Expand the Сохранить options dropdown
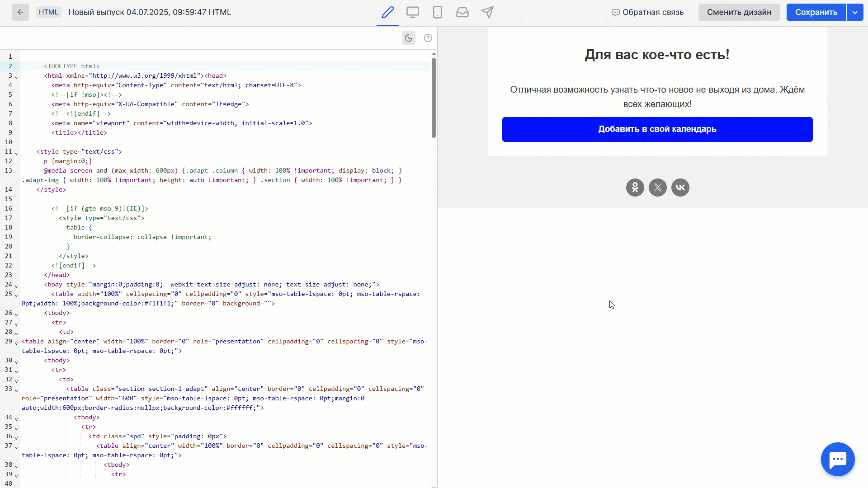This screenshot has width=868, height=488. point(855,12)
